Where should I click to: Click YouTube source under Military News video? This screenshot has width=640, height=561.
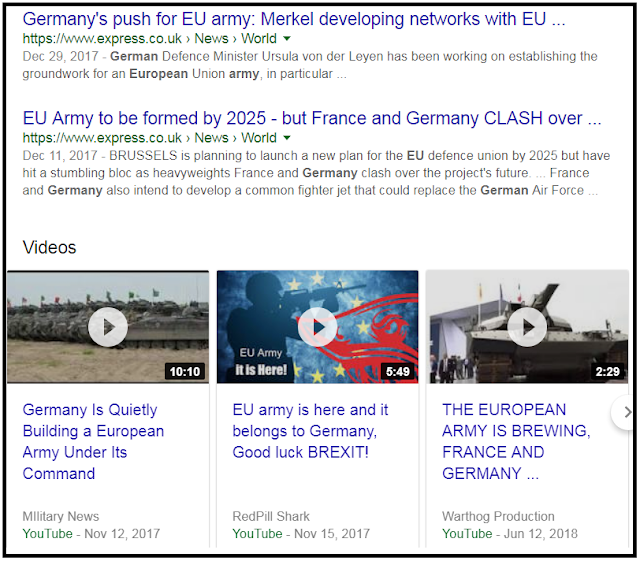(x=47, y=534)
